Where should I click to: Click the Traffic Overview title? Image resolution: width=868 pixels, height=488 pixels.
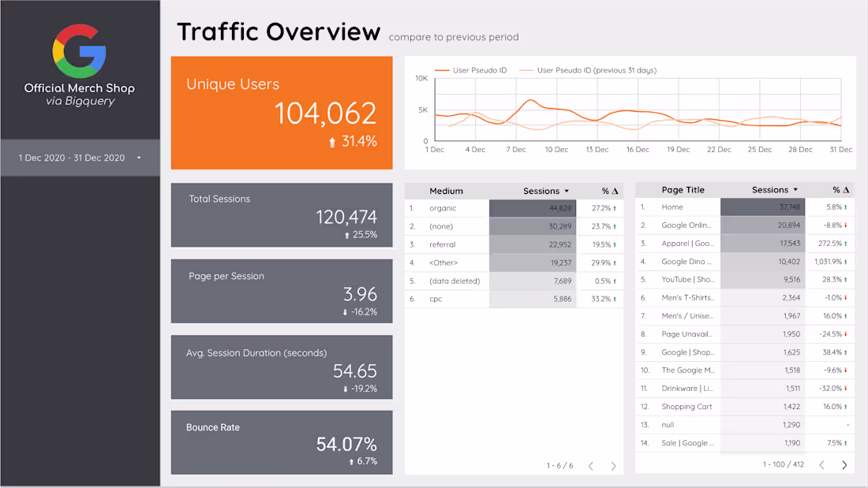click(x=279, y=32)
